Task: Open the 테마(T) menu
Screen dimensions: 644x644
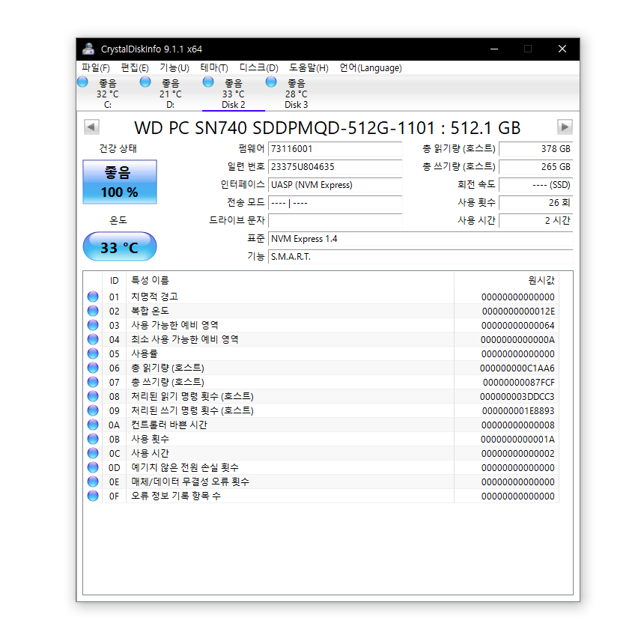Action: pos(214,67)
